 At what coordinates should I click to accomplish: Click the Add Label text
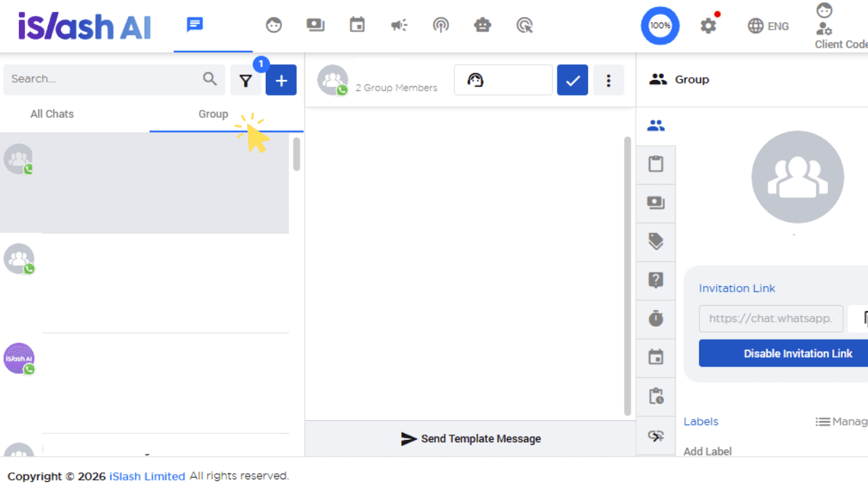pos(707,451)
